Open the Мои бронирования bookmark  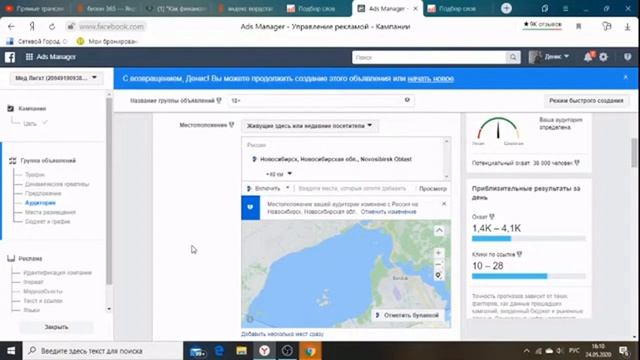(108, 41)
